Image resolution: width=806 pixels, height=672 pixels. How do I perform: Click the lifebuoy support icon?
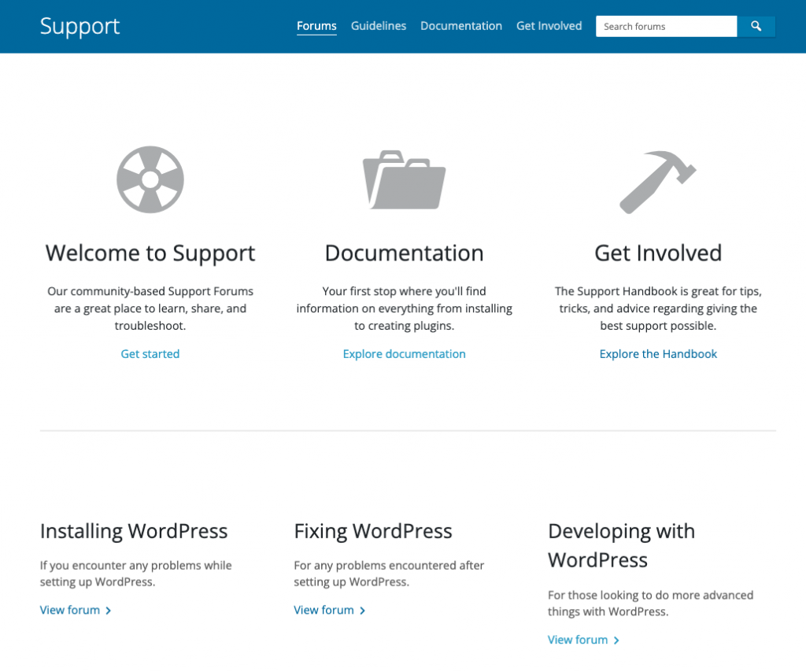coord(150,180)
